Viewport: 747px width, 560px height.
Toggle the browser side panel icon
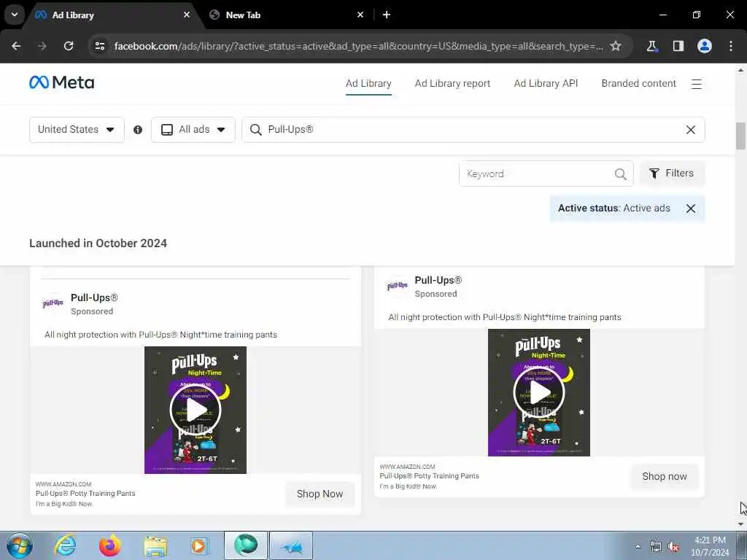[x=678, y=46]
